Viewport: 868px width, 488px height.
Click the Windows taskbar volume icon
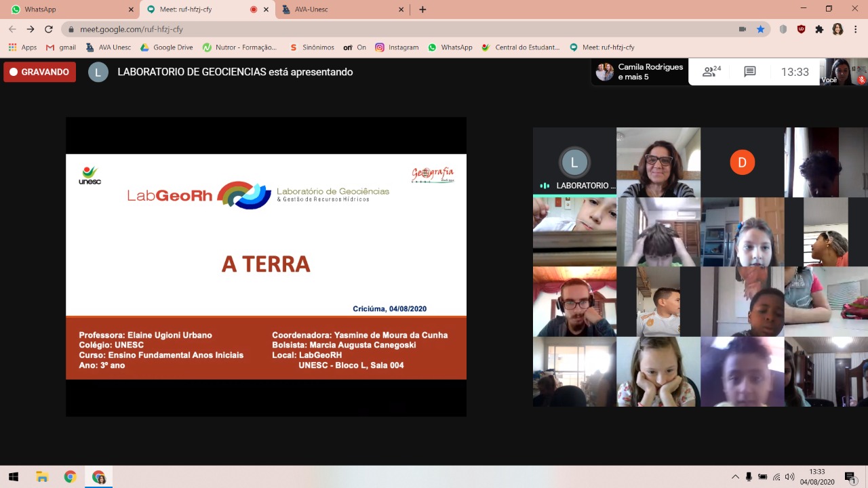[x=789, y=476]
